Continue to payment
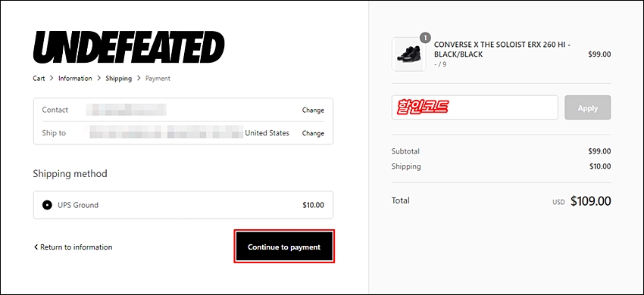The image size is (644, 295). point(284,247)
